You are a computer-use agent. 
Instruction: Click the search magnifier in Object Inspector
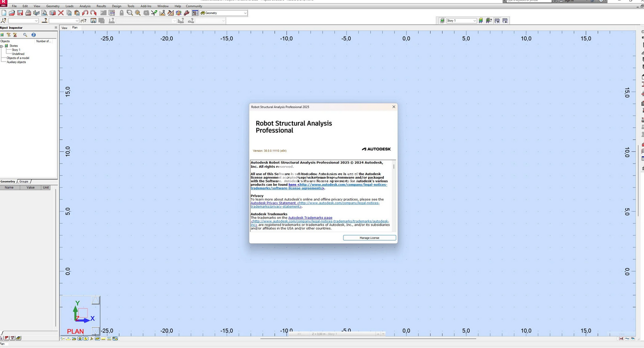[25, 35]
